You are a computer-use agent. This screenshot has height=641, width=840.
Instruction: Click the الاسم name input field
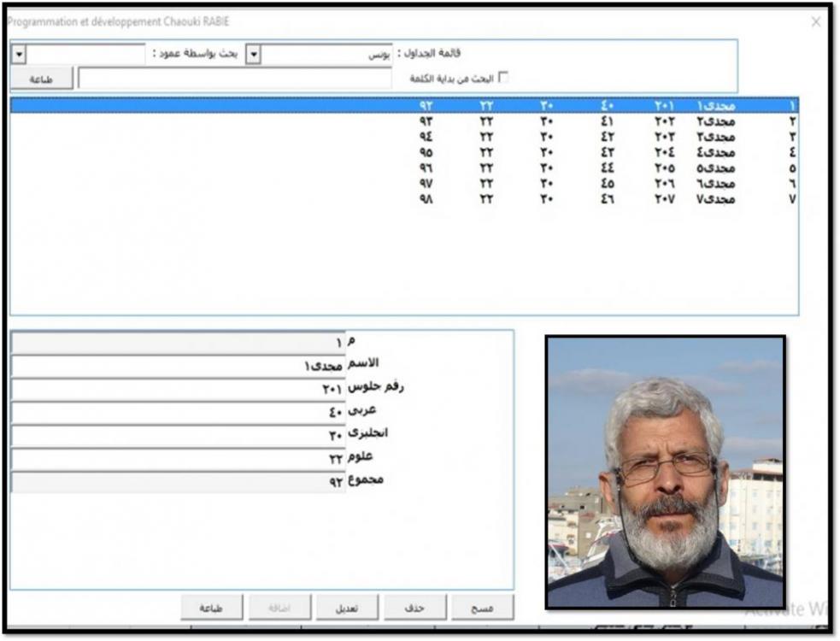(178, 366)
